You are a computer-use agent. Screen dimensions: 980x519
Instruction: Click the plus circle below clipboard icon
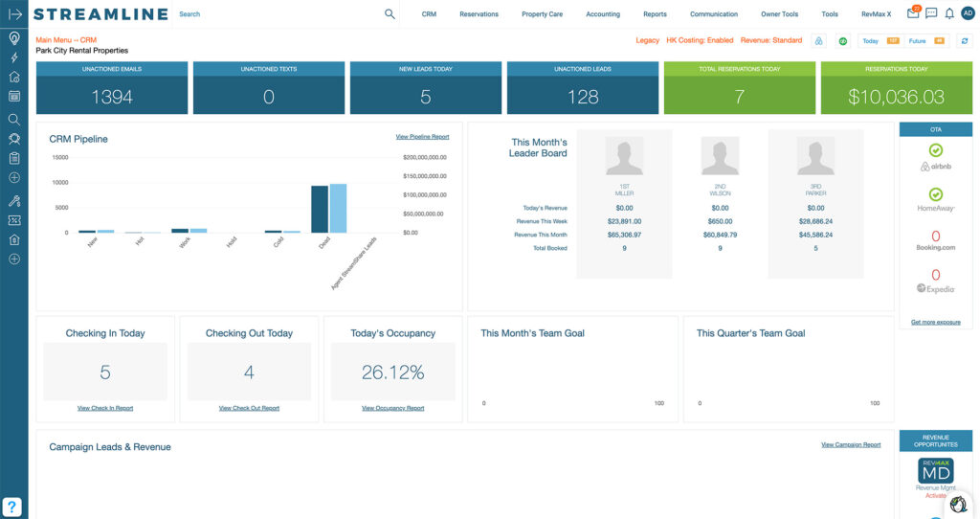tap(14, 177)
